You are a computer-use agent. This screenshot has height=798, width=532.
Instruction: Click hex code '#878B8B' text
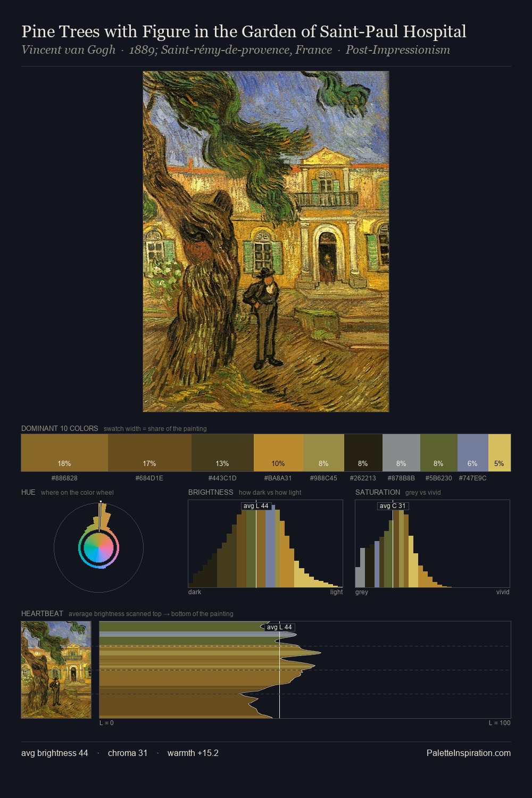[401, 478]
